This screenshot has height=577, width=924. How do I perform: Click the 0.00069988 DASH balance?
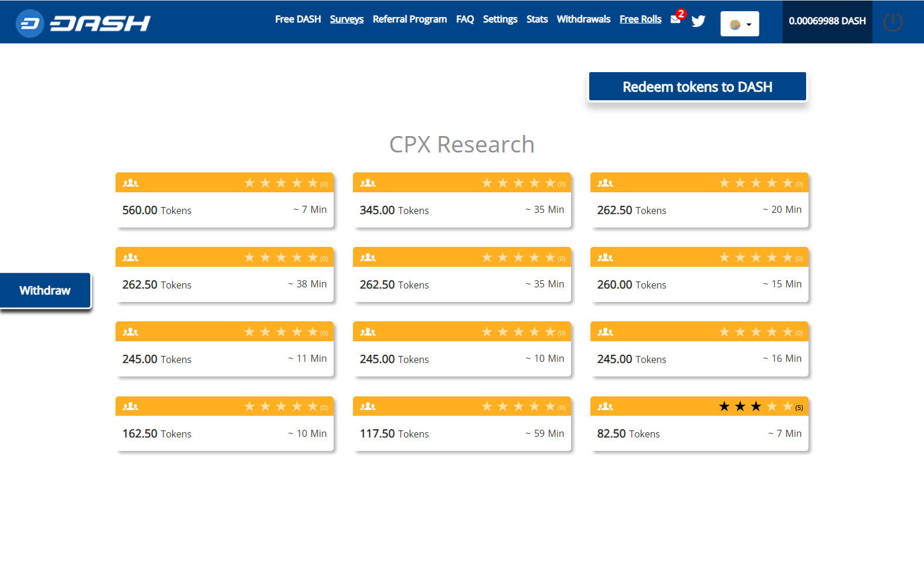[x=827, y=21]
